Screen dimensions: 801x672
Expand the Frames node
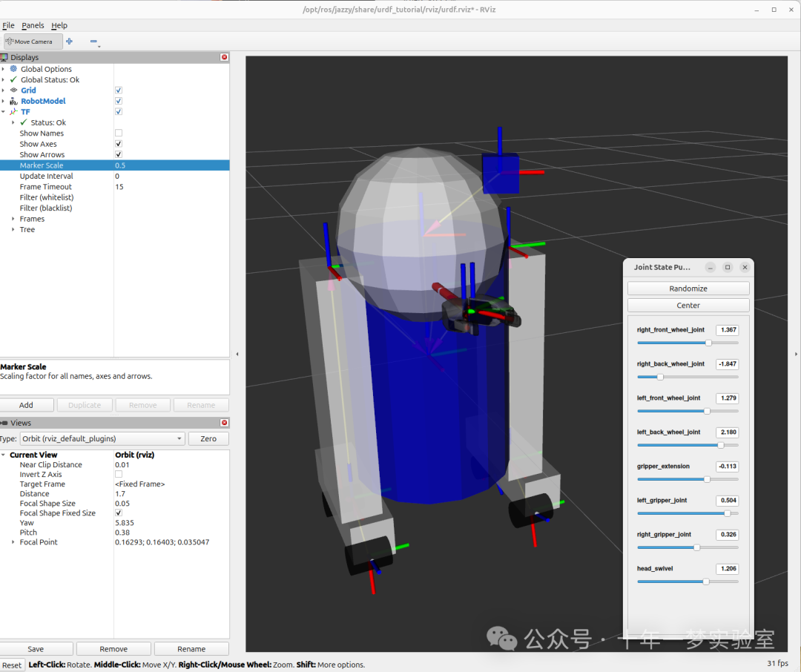point(13,219)
